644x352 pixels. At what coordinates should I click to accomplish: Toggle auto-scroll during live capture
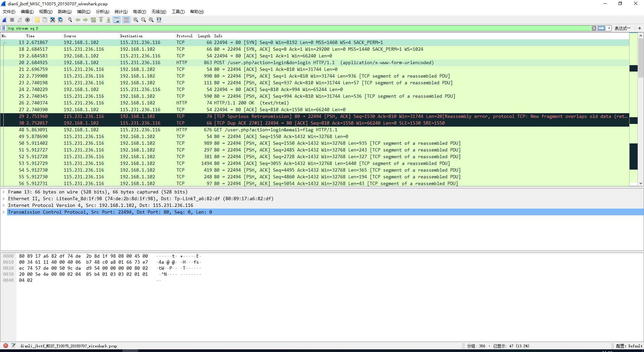click(117, 20)
